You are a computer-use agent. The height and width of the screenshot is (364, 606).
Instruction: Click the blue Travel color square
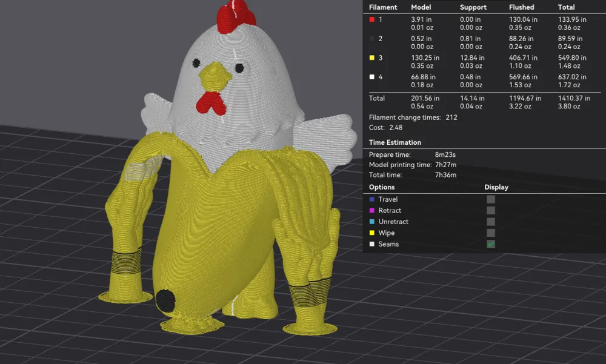pos(372,199)
